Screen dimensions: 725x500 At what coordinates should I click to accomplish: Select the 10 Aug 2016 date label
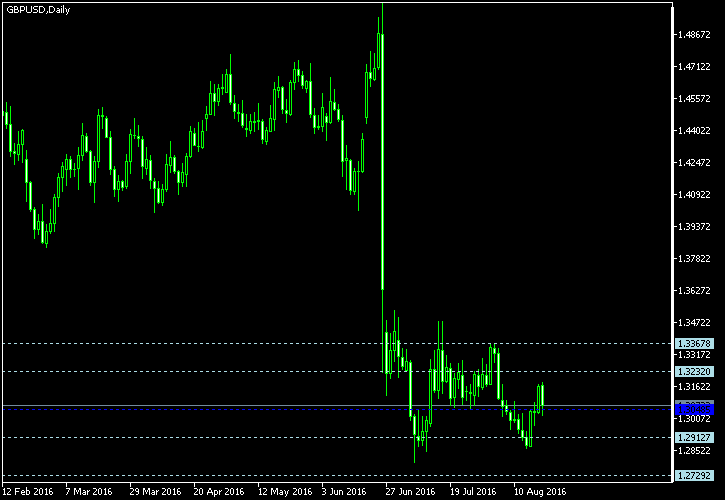pos(540,491)
